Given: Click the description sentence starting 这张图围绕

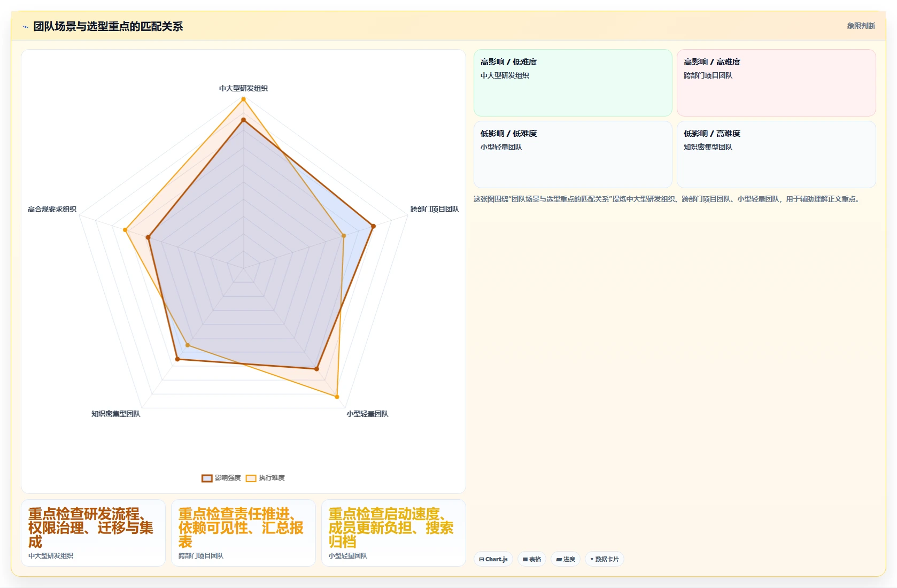Looking at the screenshot, I should coord(667,199).
